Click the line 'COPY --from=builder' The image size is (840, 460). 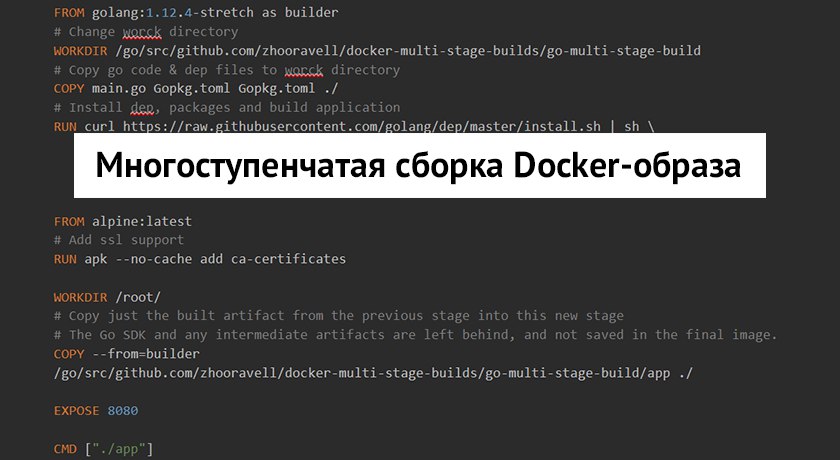[x=126, y=354]
